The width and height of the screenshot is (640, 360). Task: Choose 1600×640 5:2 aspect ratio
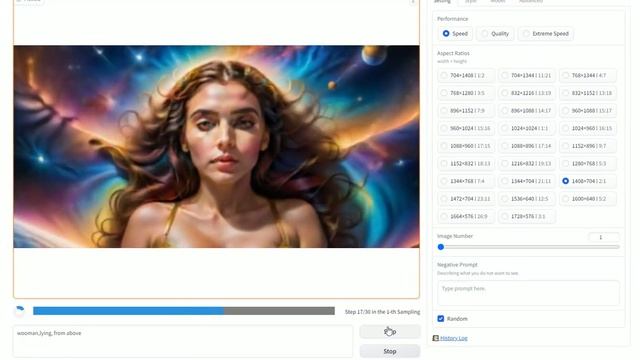[587, 199]
